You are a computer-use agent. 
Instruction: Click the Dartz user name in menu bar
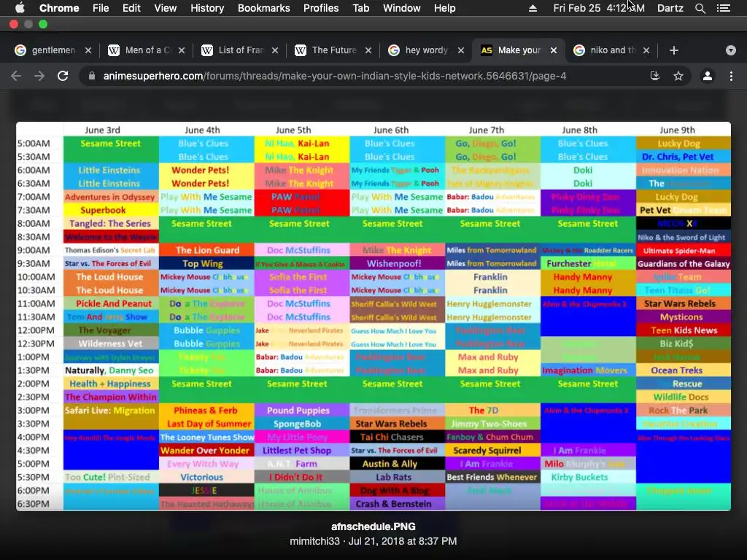[x=670, y=8]
